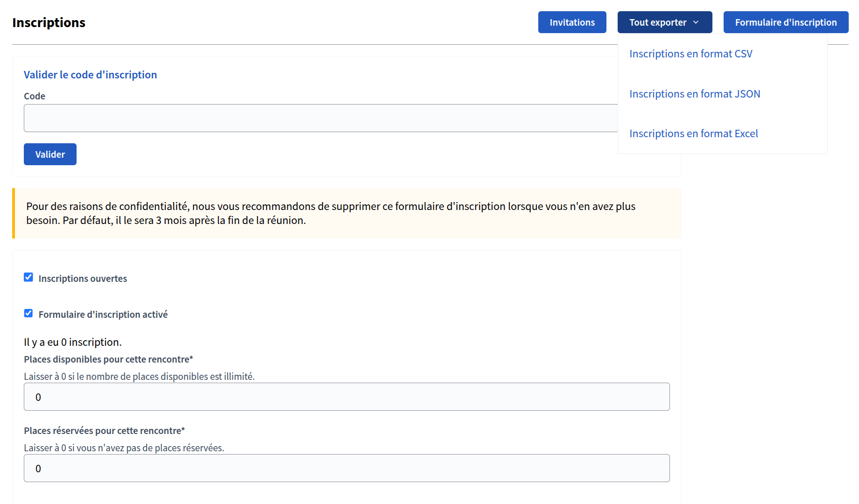859x504 pixels.
Task: Click the Inscriptions page title
Action: coord(49,22)
